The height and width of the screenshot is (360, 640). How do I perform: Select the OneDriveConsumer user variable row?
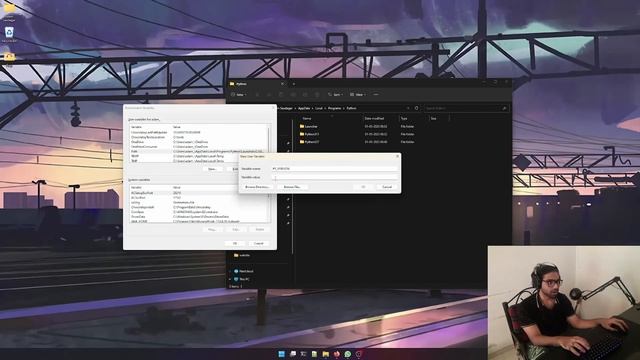click(198, 147)
